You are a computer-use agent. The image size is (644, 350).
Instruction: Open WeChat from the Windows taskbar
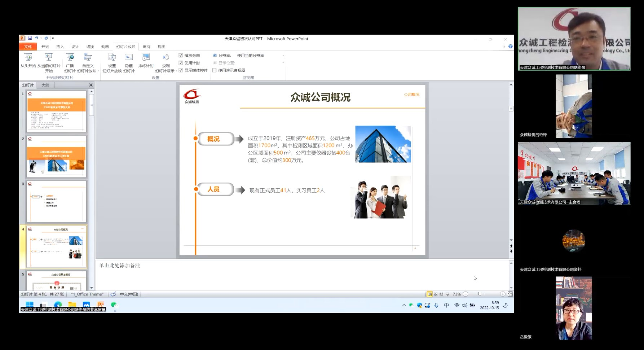pos(114,305)
